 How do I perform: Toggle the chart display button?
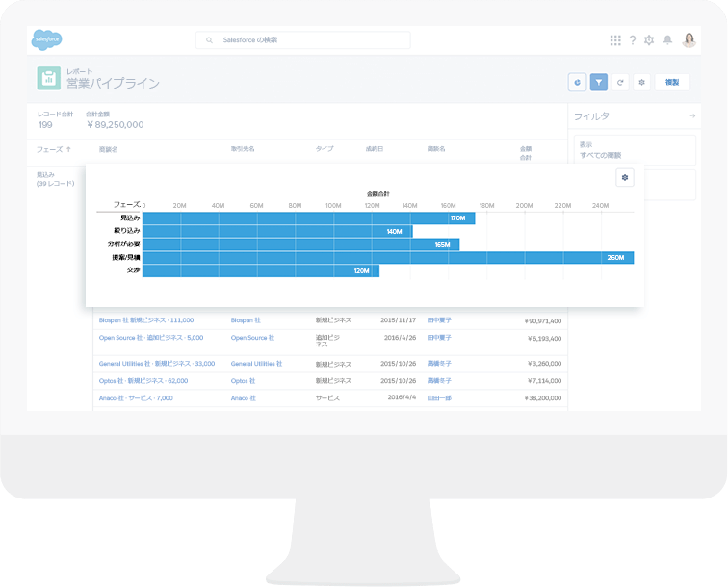(x=577, y=83)
